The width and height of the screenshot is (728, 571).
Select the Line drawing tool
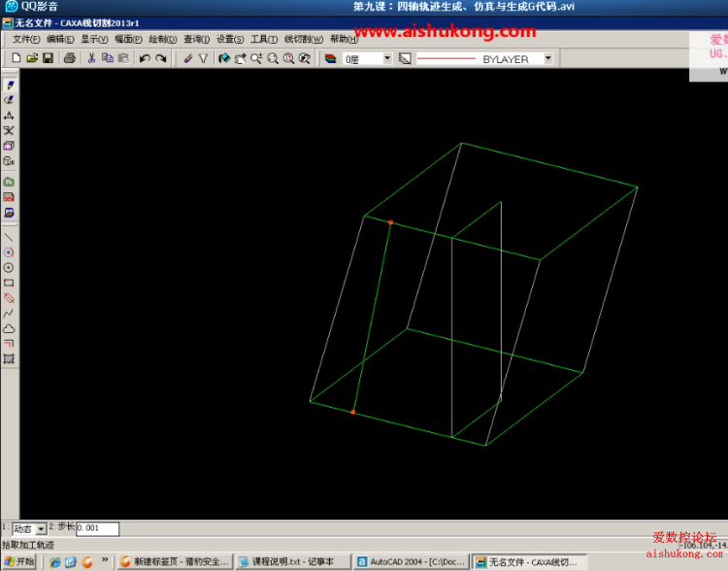click(x=9, y=237)
